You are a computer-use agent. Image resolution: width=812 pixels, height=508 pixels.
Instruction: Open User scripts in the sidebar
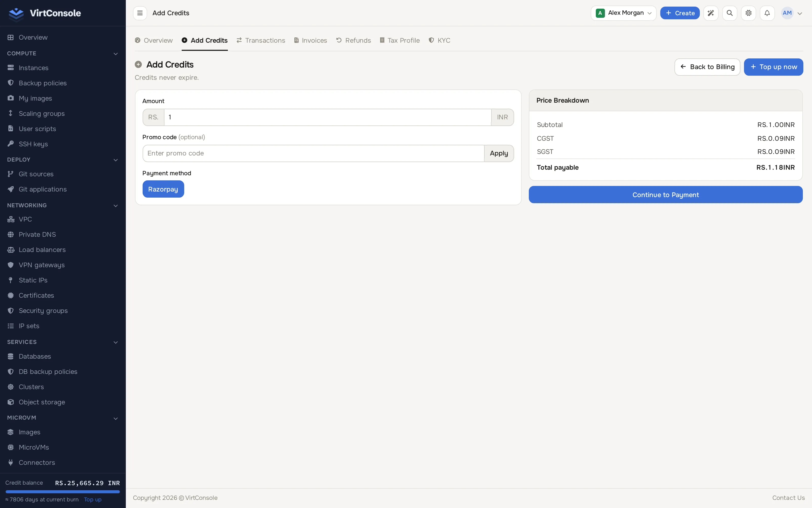(63, 129)
